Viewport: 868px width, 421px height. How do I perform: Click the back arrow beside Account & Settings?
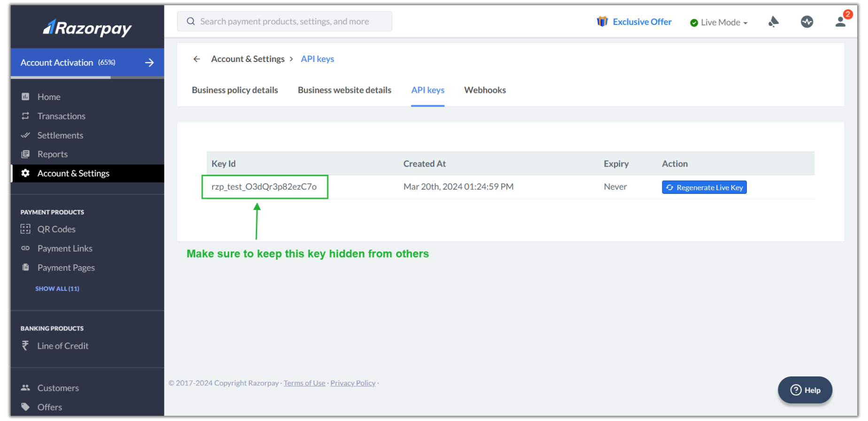pos(197,59)
